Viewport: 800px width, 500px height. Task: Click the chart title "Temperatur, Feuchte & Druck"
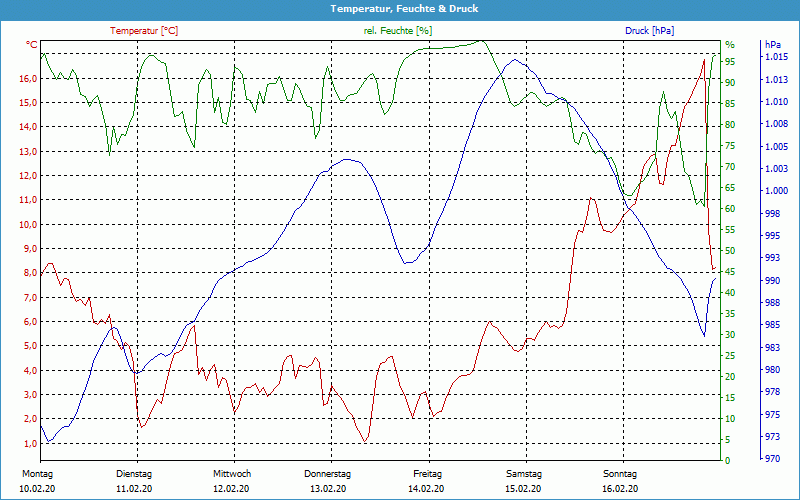(x=400, y=8)
